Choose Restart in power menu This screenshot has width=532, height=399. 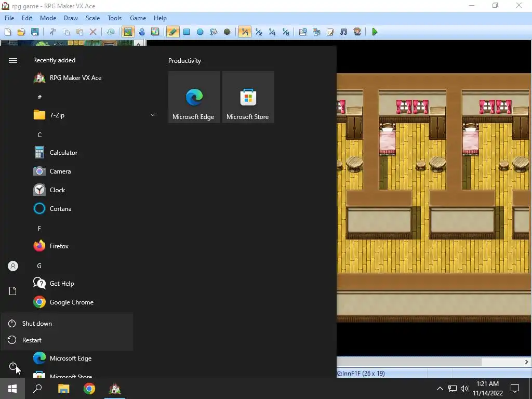[x=67, y=340]
